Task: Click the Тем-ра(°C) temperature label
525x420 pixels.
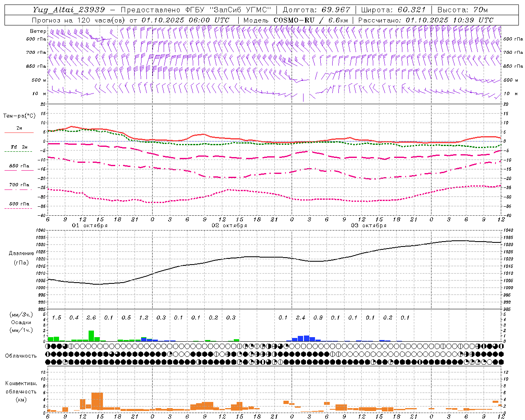Action: 19,116
